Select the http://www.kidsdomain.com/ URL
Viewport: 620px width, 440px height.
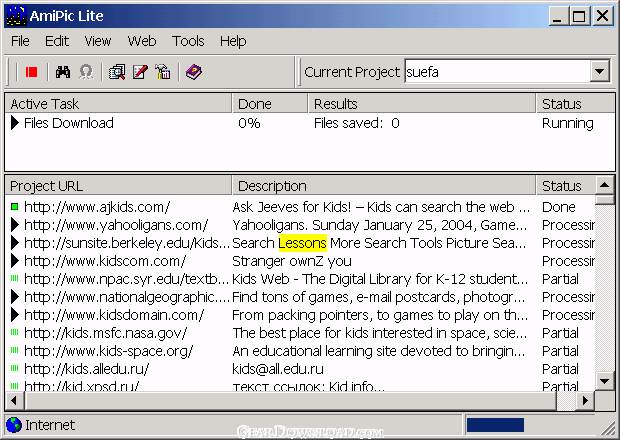[114, 315]
